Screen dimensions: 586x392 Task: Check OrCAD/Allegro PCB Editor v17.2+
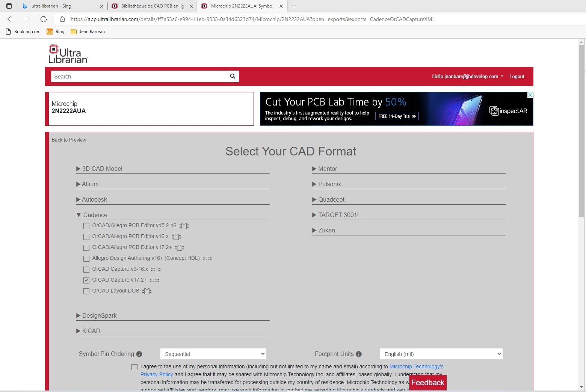tap(86, 248)
